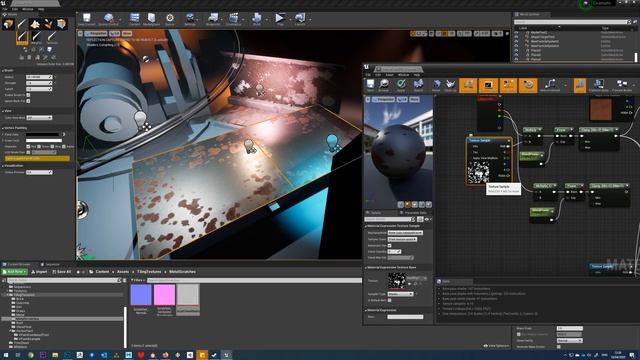This screenshot has width=640, height=360.
Task: Click Clean Up in material editor toolbar
Action: [x=450, y=85]
